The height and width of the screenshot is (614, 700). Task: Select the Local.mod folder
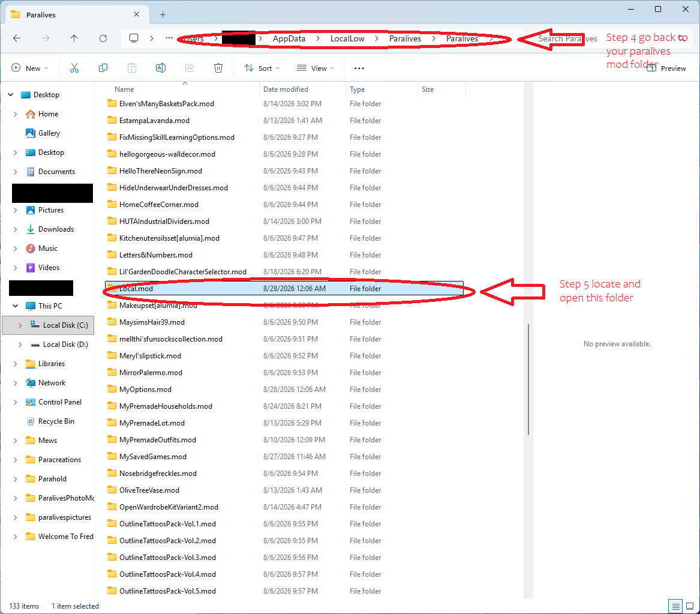(284, 289)
